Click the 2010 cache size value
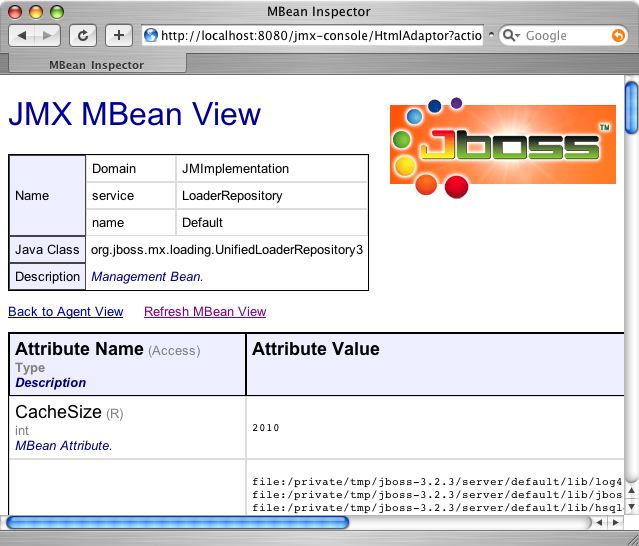Image resolution: width=639 pixels, height=546 pixels. 266,427
